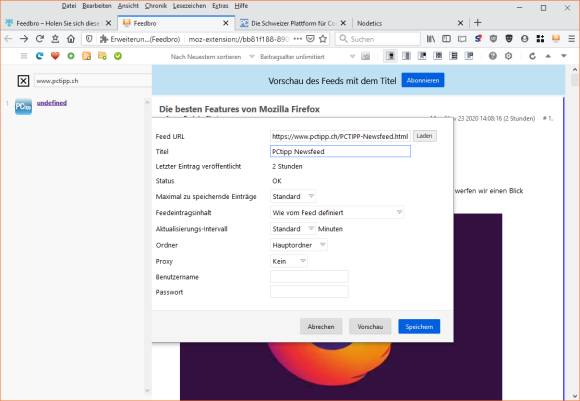Open the Maximal zu speichernde Einträge dropdown
The height and width of the screenshot is (401, 580).
293,196
